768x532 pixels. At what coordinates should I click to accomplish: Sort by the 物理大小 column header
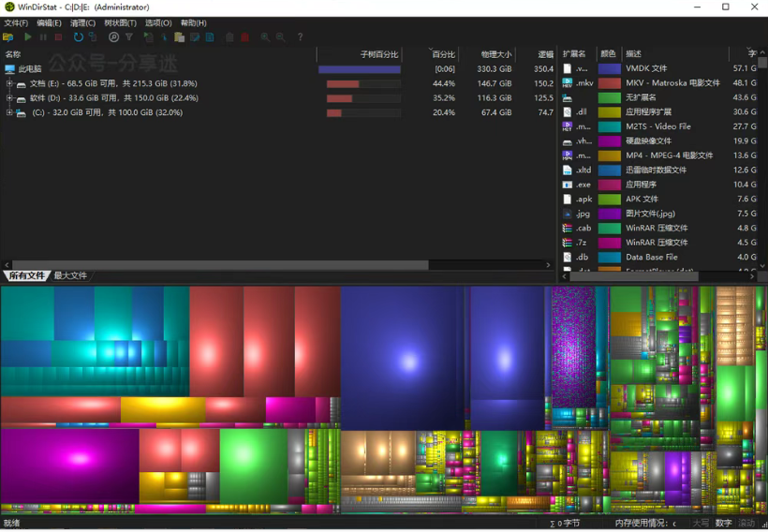(x=496, y=54)
